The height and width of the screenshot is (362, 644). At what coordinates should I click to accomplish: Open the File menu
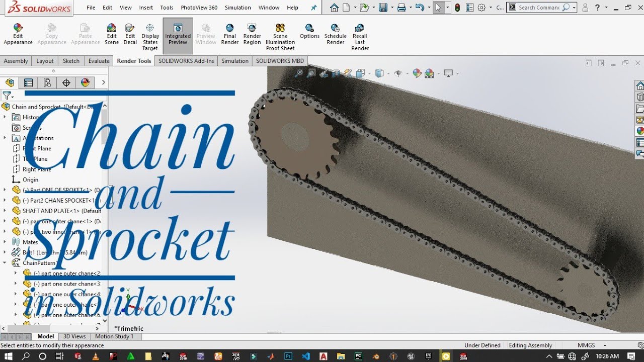click(x=91, y=8)
